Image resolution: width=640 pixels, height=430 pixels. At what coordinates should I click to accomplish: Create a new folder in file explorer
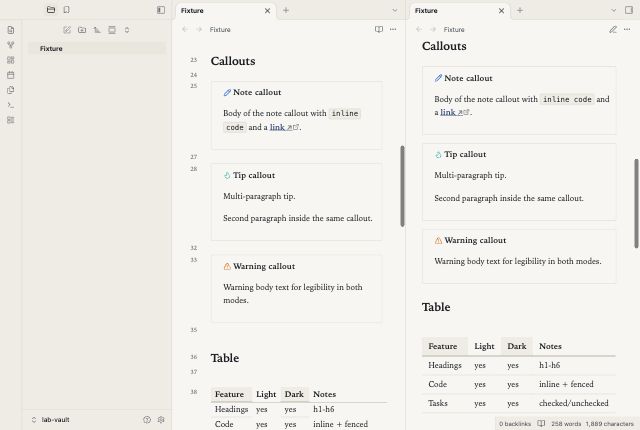click(82, 30)
